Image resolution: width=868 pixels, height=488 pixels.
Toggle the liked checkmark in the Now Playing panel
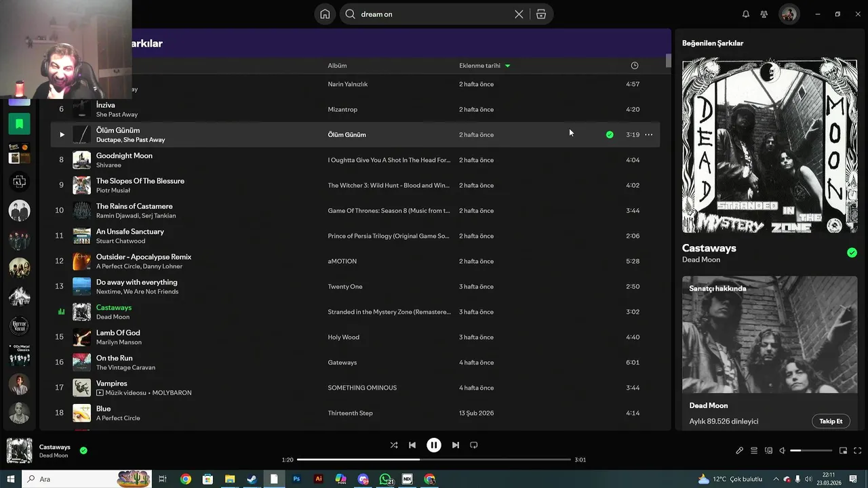click(852, 253)
